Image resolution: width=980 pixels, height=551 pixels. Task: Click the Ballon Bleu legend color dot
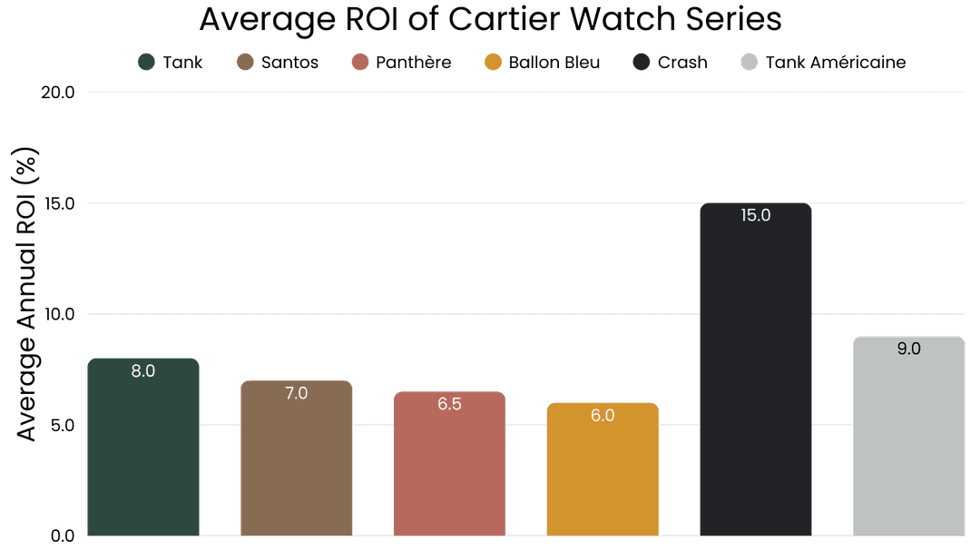pyautogui.click(x=493, y=62)
